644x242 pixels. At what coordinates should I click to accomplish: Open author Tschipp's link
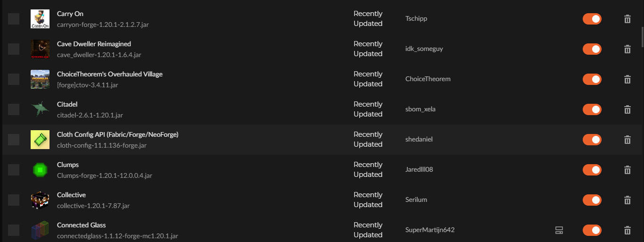coord(416,19)
